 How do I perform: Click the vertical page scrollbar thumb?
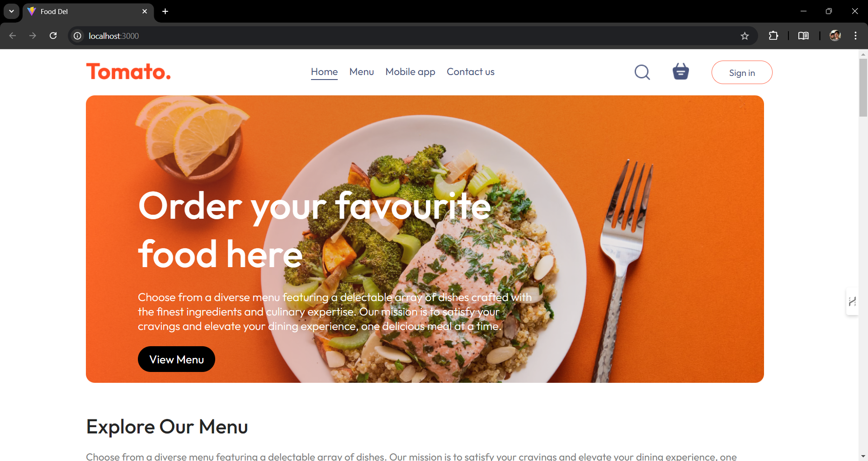pyautogui.click(x=863, y=88)
